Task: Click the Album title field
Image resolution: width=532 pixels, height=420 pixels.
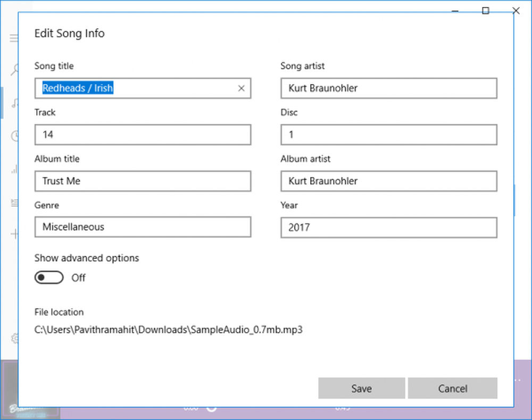Action: [x=143, y=181]
